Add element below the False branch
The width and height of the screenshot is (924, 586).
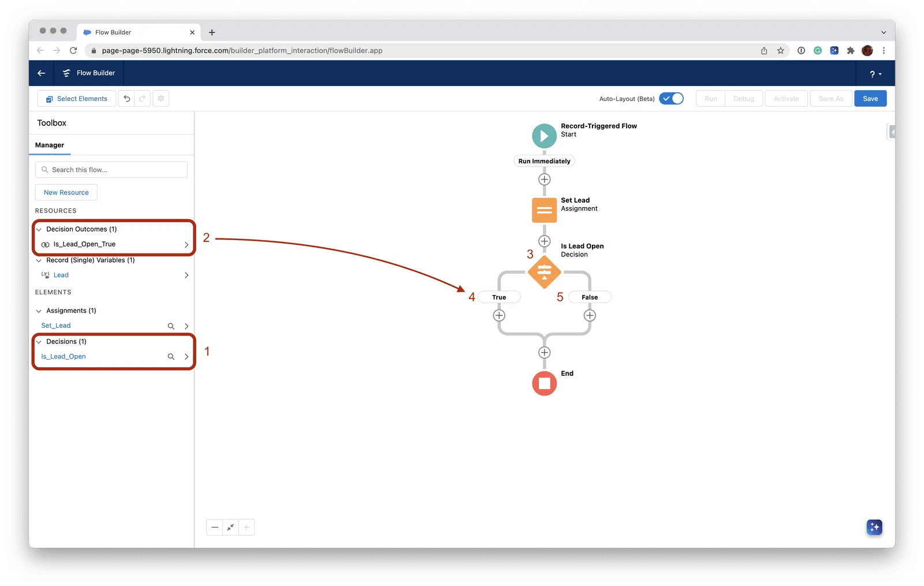coord(590,315)
